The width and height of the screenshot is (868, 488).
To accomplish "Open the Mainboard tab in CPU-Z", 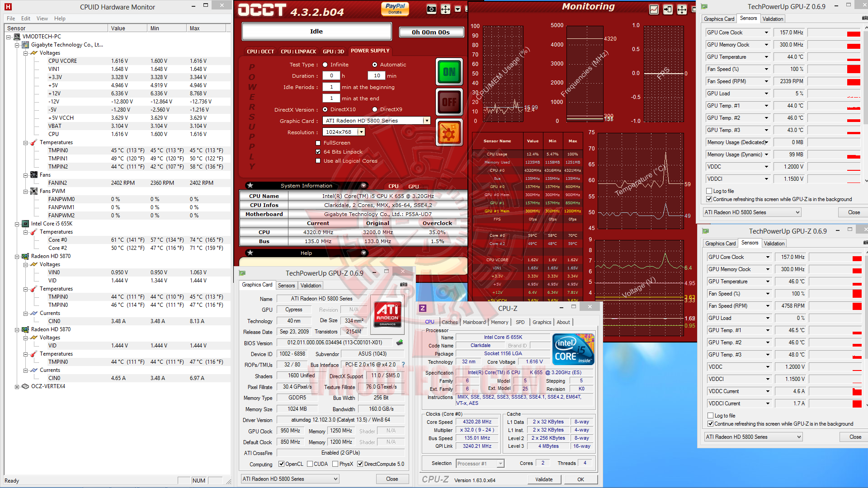I will pyautogui.click(x=474, y=322).
